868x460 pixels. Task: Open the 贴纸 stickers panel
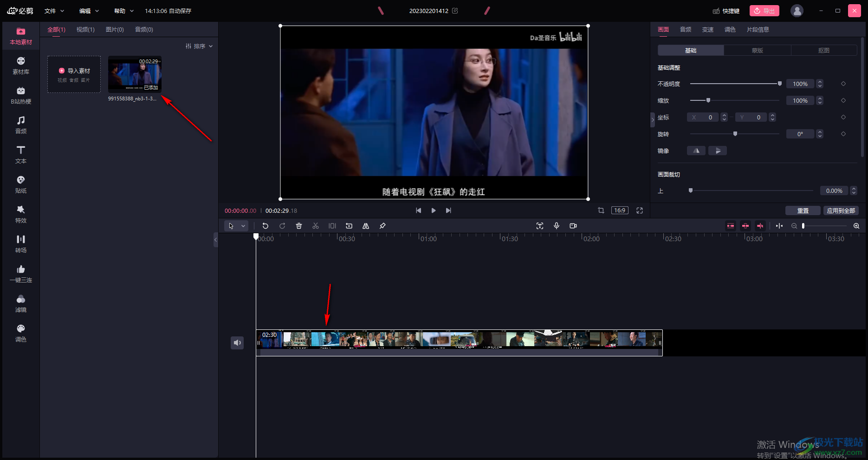[21, 185]
